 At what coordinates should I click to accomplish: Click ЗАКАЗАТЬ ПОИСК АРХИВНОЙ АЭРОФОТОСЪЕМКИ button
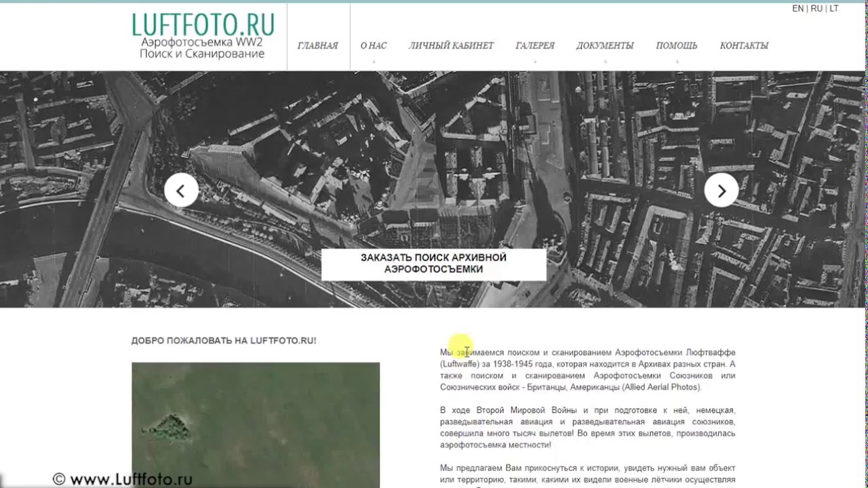point(433,264)
